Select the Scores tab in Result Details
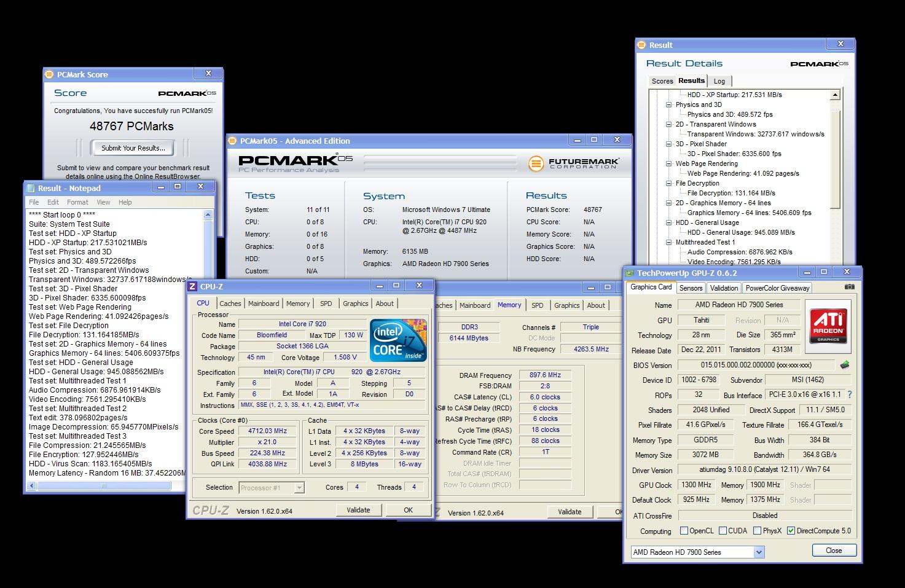 coord(662,81)
